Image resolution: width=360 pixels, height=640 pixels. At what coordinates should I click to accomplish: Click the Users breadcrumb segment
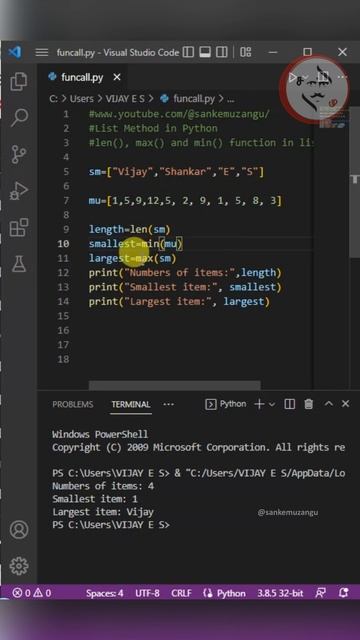pyautogui.click(x=82, y=98)
